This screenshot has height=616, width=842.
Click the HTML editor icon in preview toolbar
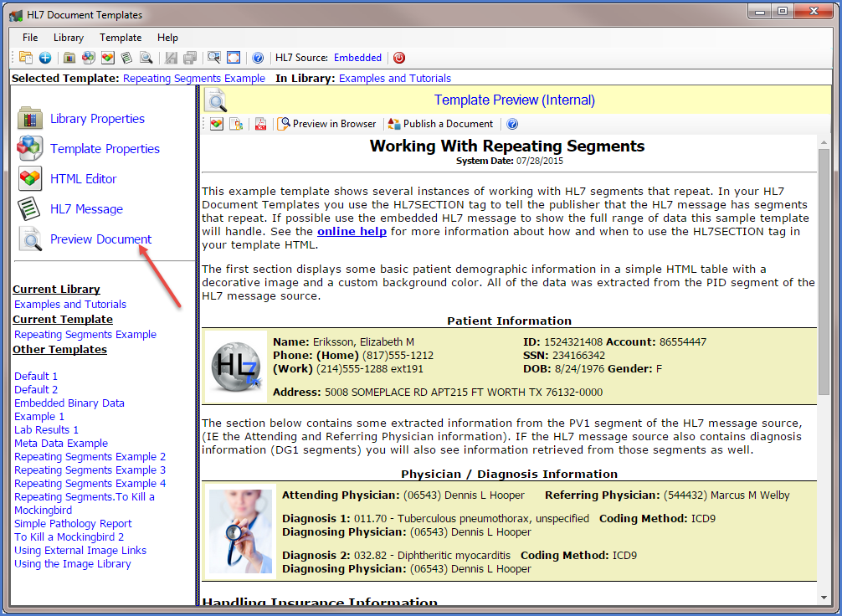pyautogui.click(x=217, y=124)
